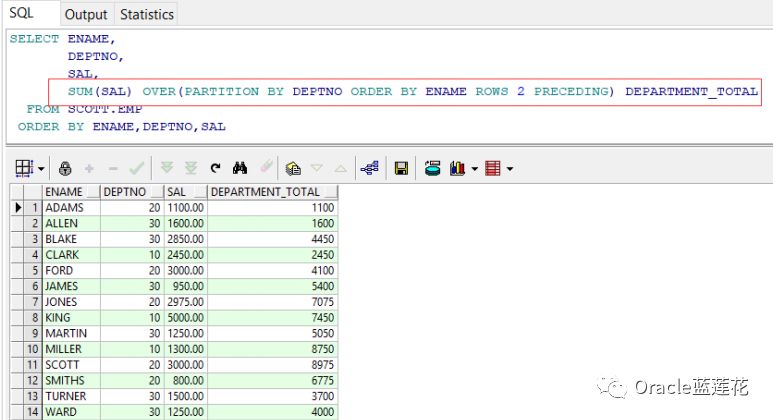
Task: Switch to the Output tab
Action: [x=86, y=14]
